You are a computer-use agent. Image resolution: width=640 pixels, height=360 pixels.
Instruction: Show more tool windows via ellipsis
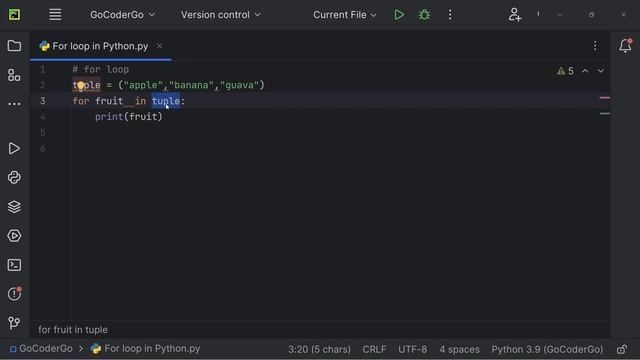(14, 104)
